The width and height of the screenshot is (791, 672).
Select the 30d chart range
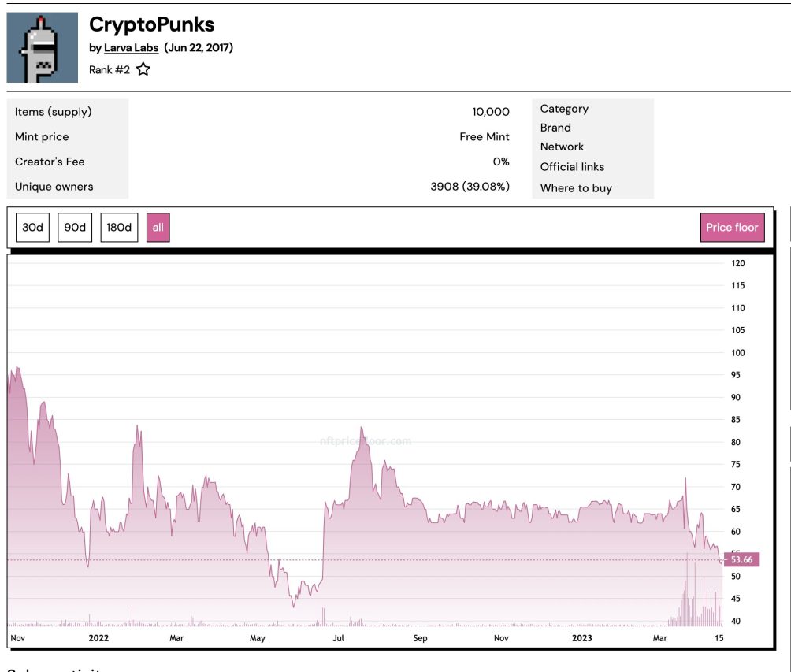(x=33, y=228)
